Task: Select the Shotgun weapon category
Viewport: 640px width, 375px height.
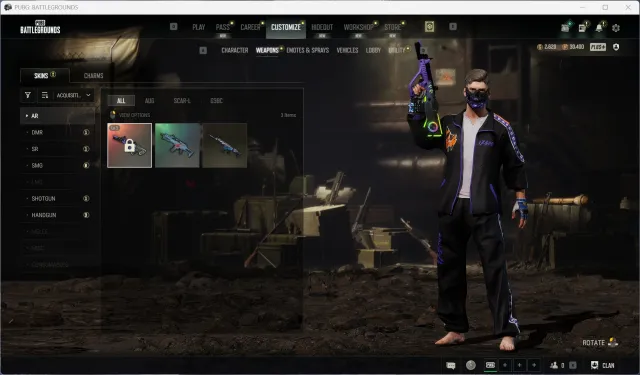Action: click(57, 198)
